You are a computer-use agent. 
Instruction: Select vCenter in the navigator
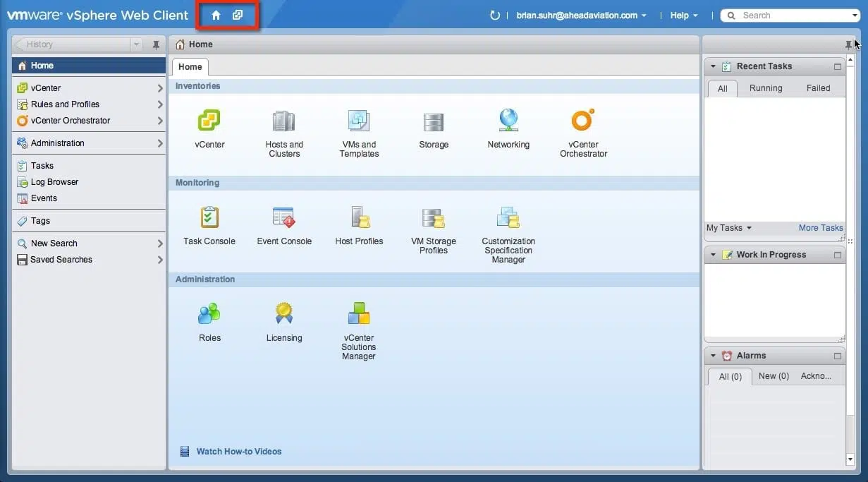(89, 88)
